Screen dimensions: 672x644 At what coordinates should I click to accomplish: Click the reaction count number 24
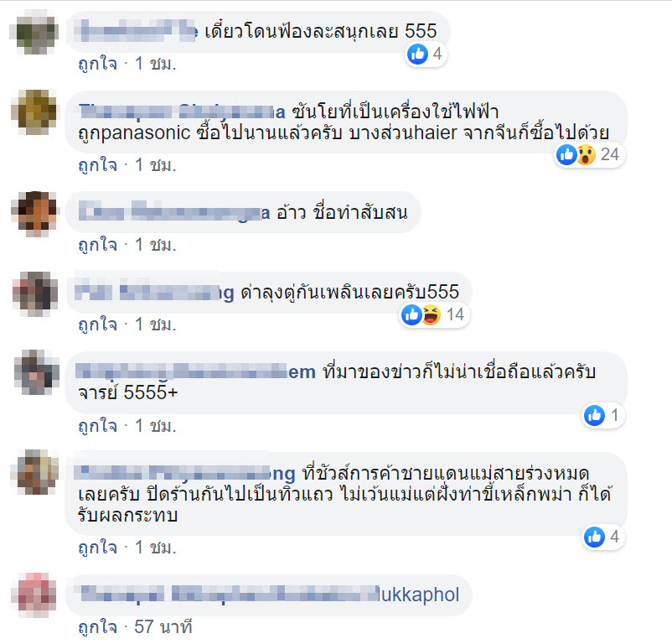(610, 155)
